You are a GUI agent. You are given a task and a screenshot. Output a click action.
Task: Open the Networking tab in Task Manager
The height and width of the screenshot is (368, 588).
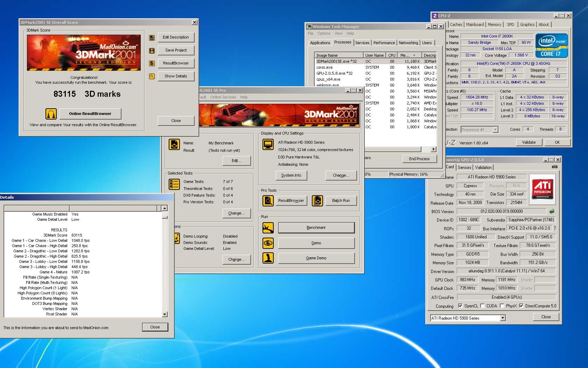tap(408, 43)
